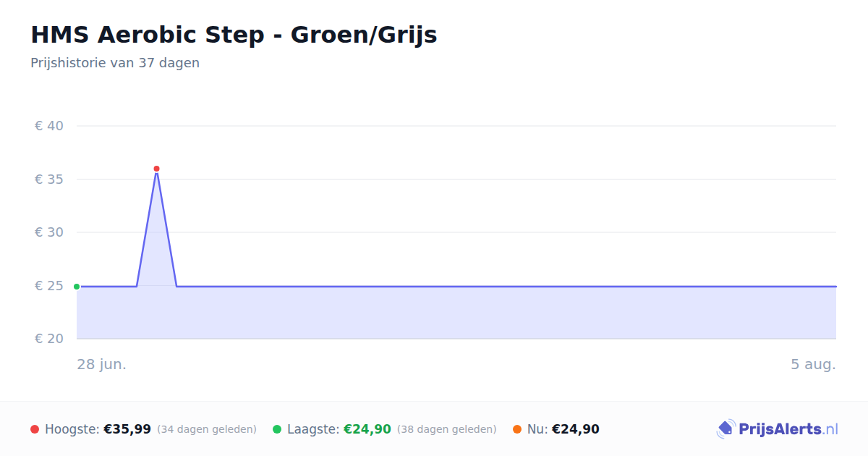Click the Prijshistorie van 37 dagen subtitle
868x456 pixels.
[115, 63]
